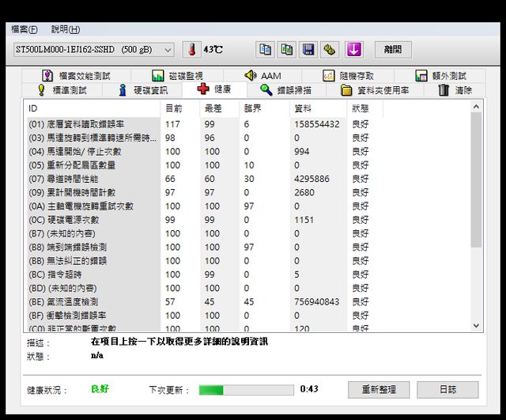
Task: Open the 檔案 menu
Action: [x=24, y=29]
